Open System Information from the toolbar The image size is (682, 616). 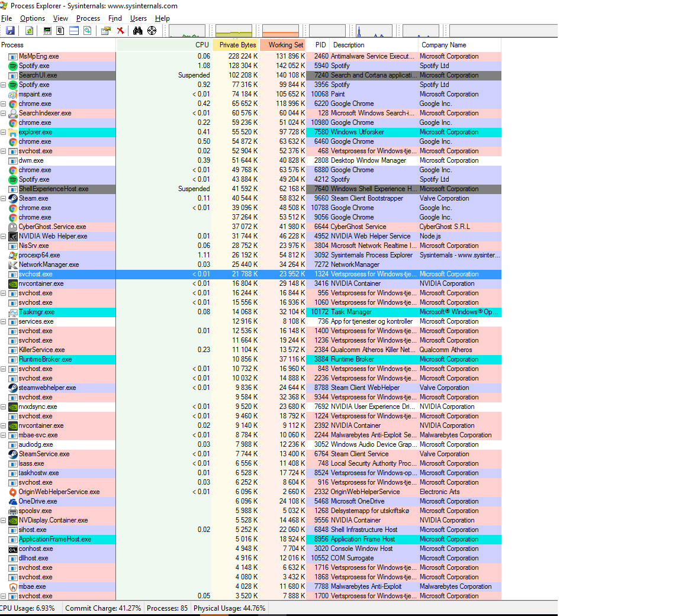[x=47, y=31]
